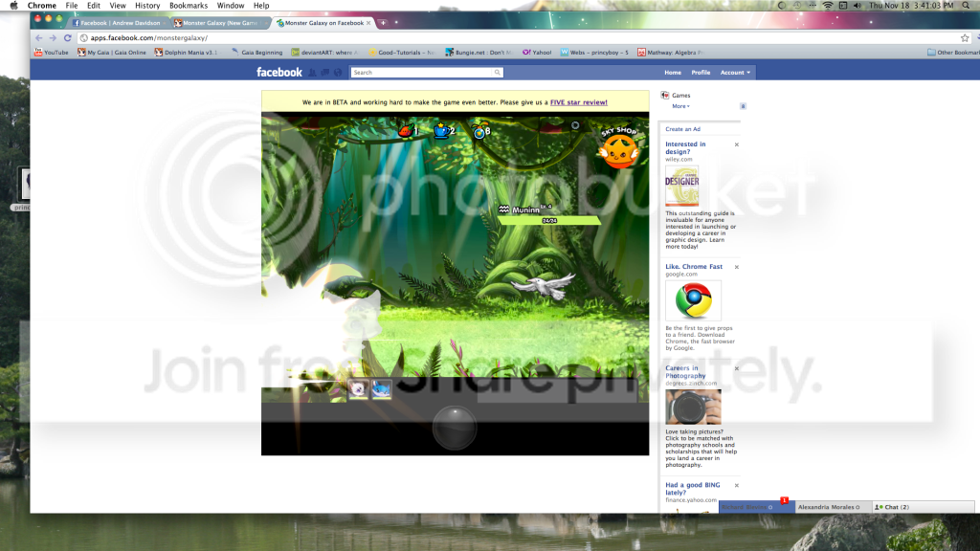Click the small lock icon next to More
Screen dimensions: 980x551
pos(743,106)
